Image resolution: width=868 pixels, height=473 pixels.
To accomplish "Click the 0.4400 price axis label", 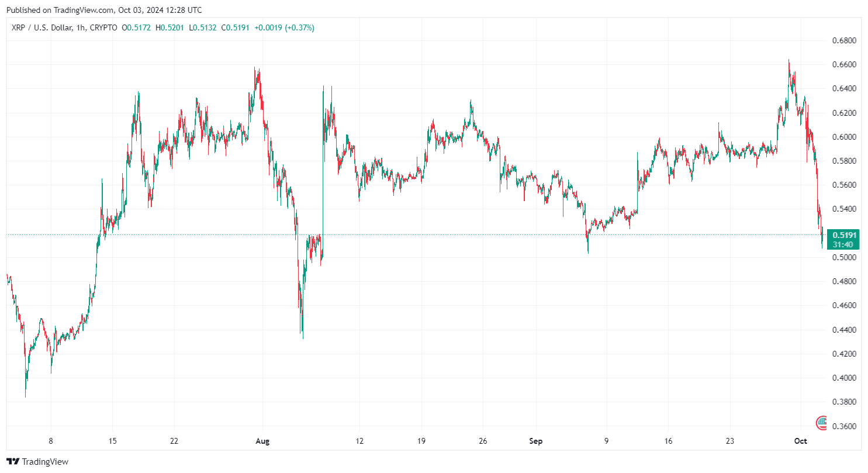I will pos(845,330).
